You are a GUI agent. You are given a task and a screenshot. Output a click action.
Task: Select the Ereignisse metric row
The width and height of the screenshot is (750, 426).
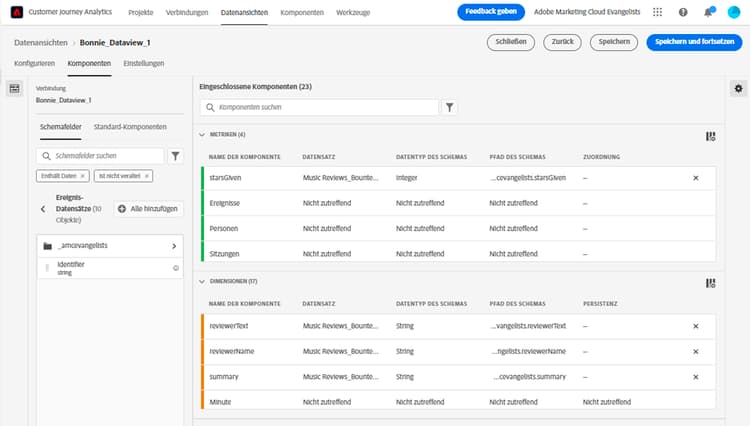pos(459,203)
